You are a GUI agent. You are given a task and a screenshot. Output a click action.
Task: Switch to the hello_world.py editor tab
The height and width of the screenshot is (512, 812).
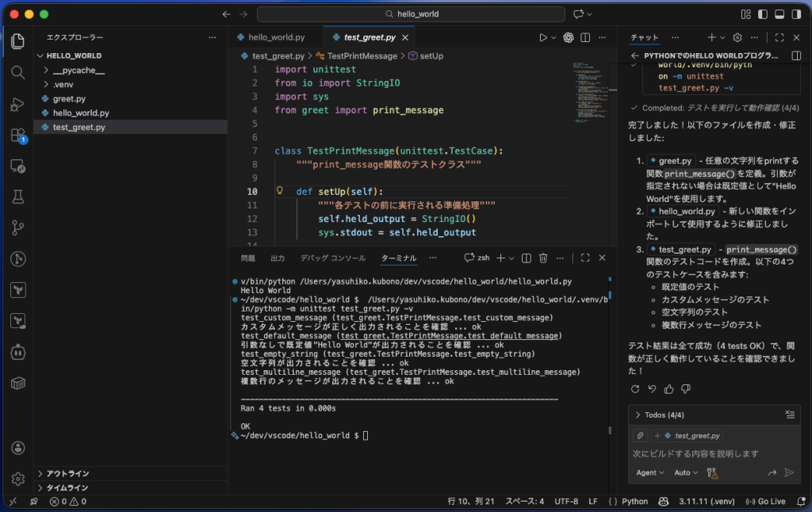pyautogui.click(x=275, y=37)
